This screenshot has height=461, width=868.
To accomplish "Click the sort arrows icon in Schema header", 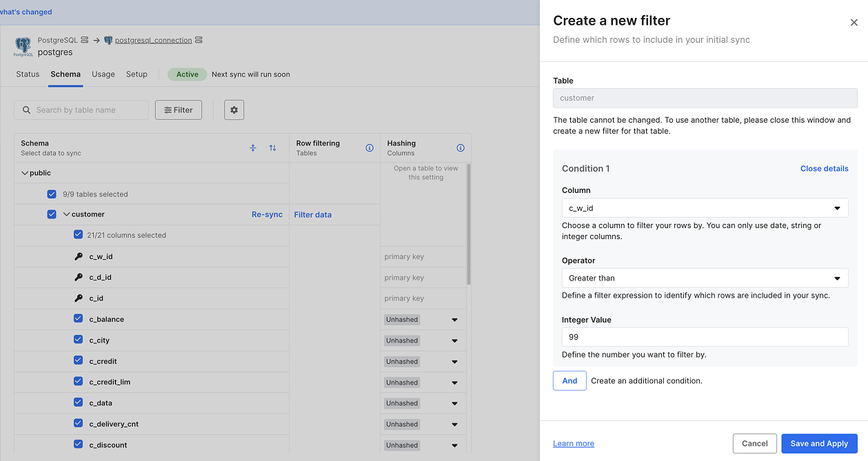I will pyautogui.click(x=272, y=148).
